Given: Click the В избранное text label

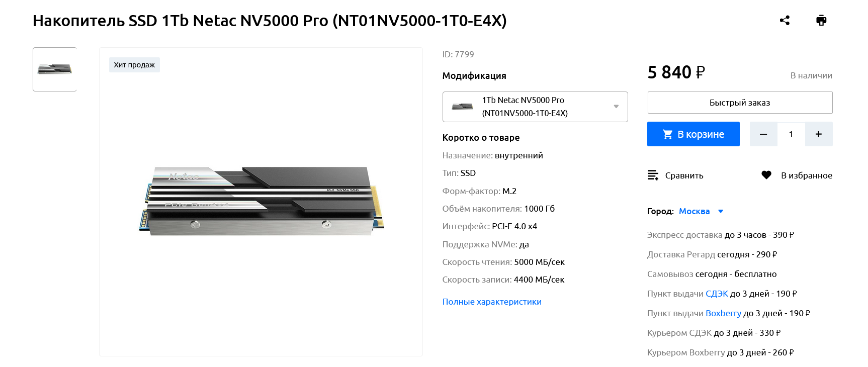Looking at the screenshot, I should (807, 175).
